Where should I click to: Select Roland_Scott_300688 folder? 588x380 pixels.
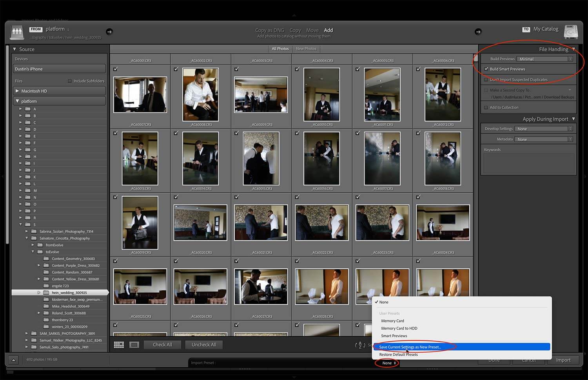(x=69, y=313)
